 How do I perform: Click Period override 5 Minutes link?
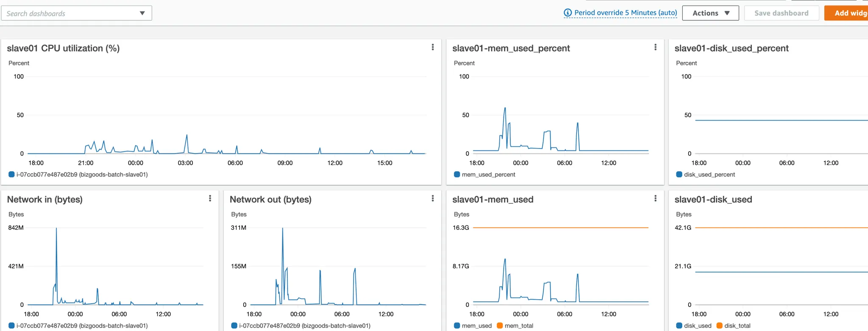tap(626, 13)
